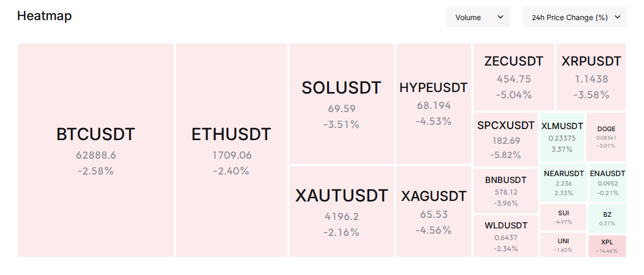644x275 pixels.
Task: Select the BTCUSDT heatmap tile
Action: [96, 150]
